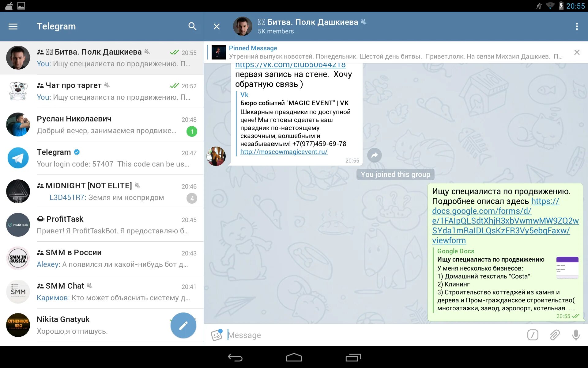Tap the forward arrow beside Vk message
The height and width of the screenshot is (368, 588).
pos(374,155)
